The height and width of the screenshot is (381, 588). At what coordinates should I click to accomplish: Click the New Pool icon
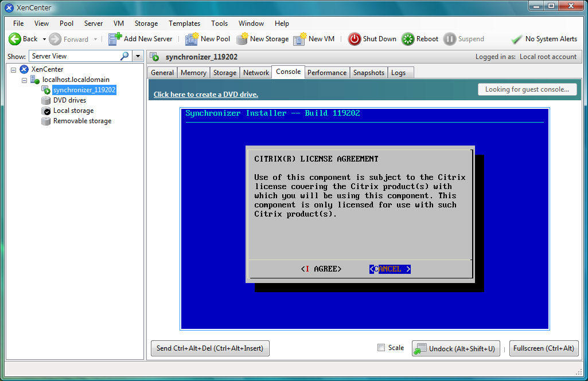click(192, 39)
